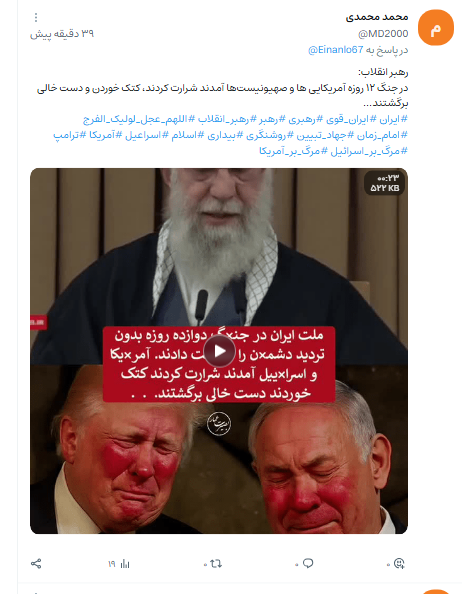Click the orange profile avatar
Viewport: 462px width, 594px height.
(436, 28)
